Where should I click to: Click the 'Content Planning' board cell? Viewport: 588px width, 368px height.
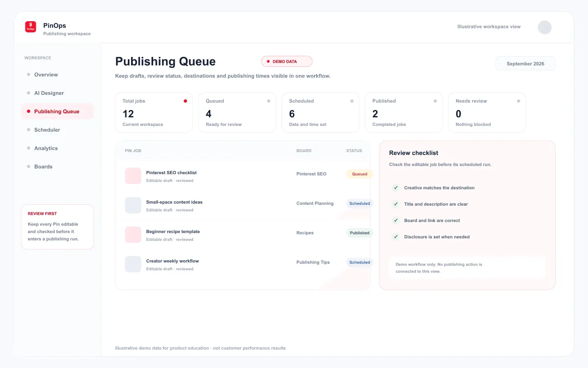pyautogui.click(x=315, y=203)
